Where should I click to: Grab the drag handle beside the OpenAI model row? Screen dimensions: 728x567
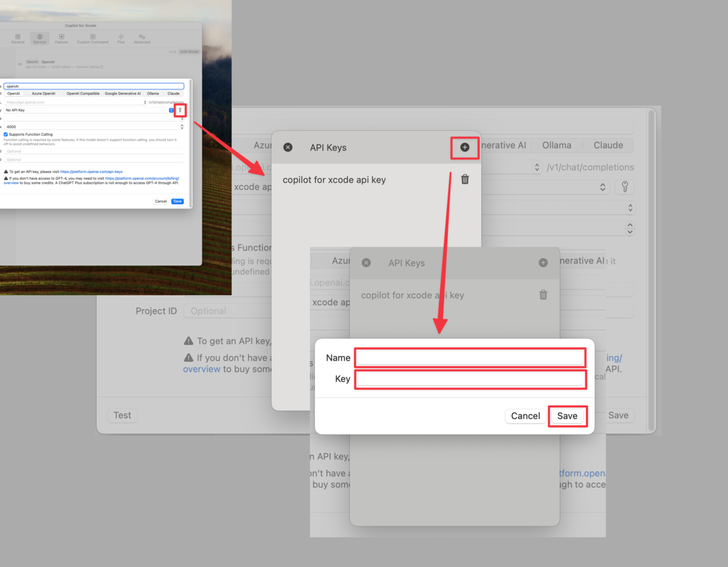tap(20, 64)
